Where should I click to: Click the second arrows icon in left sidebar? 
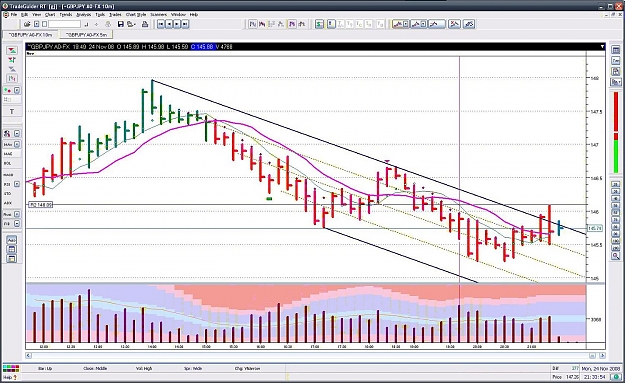[x=12, y=60]
